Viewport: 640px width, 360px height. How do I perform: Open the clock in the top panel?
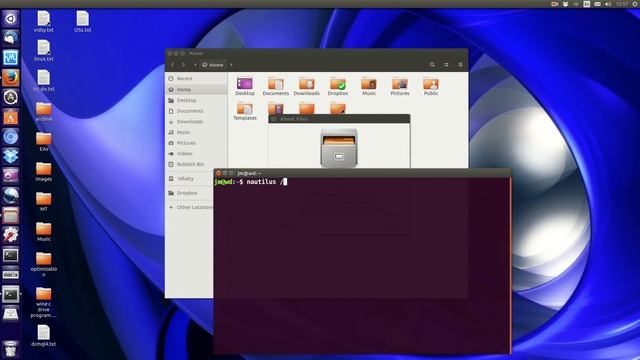point(622,4)
